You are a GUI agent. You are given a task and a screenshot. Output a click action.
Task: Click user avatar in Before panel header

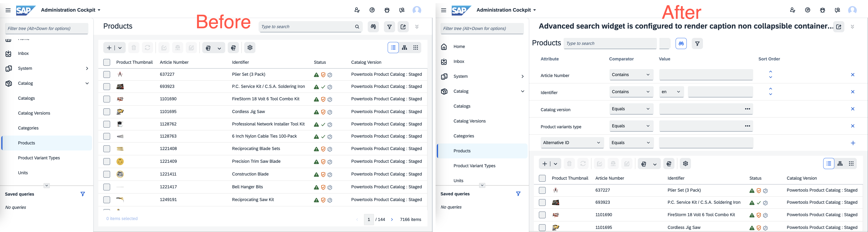point(417,10)
